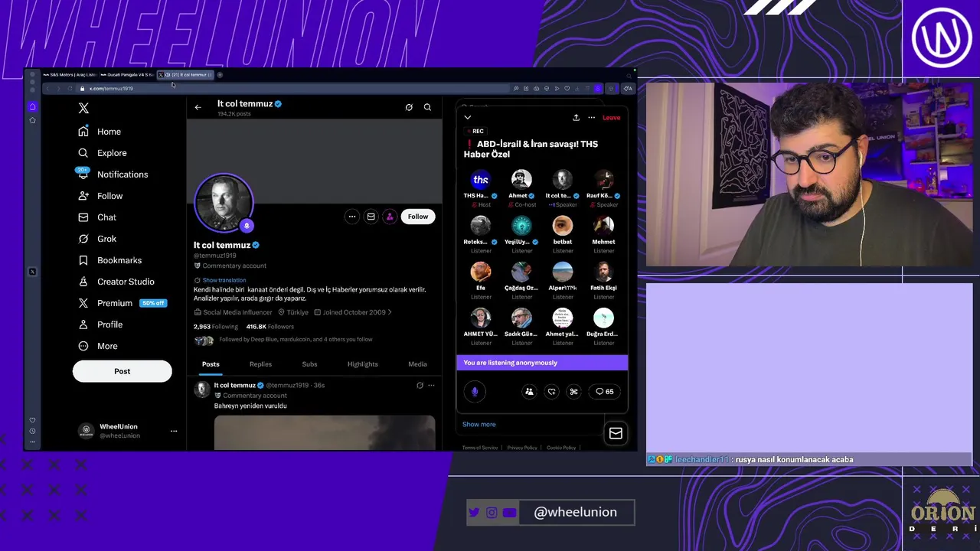Open Premium in the X sidebar
This screenshot has width=980, height=551.
[122, 303]
